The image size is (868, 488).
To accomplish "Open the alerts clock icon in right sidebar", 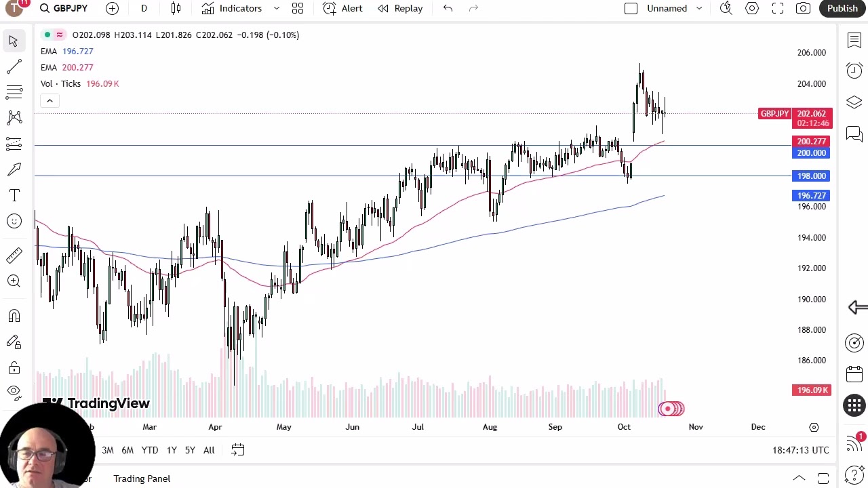I will coord(854,71).
